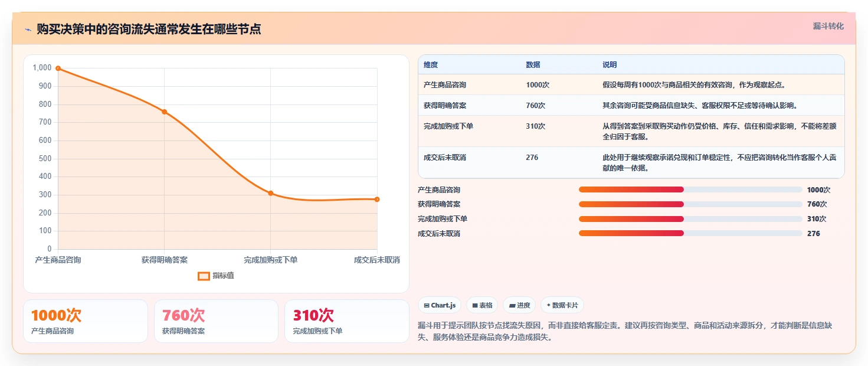
Task: Click the footer note starting 漏斗用于提示团队
Action: click(x=624, y=332)
